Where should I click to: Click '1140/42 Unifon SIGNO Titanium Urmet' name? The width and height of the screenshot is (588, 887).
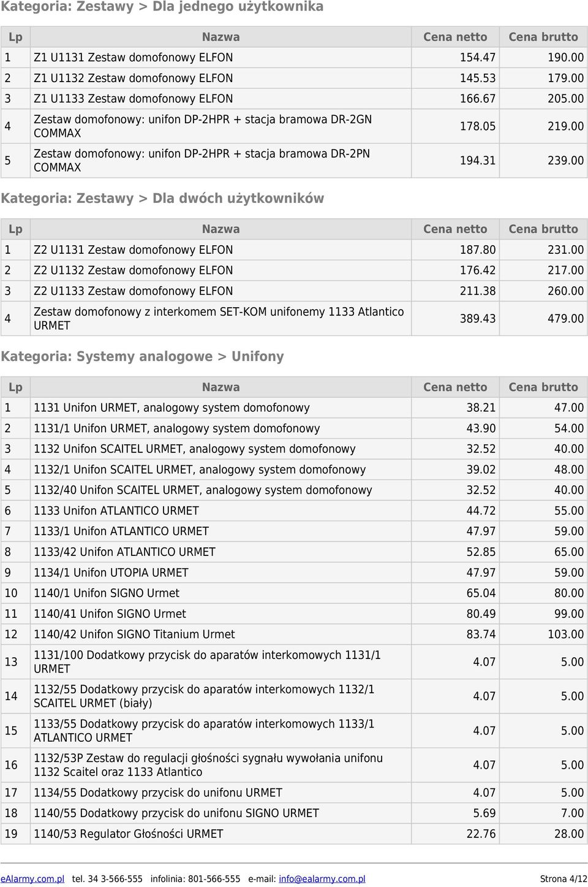tap(134, 634)
